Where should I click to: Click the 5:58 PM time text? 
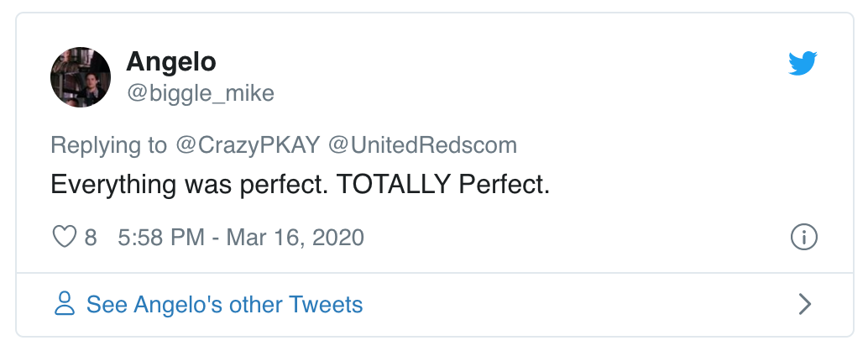[161, 238]
